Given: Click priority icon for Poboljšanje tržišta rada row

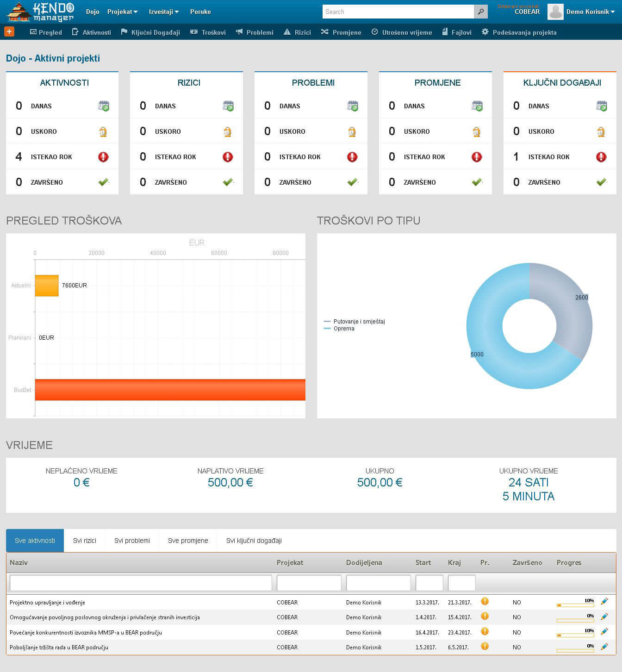Looking at the screenshot, I should 485,646.
